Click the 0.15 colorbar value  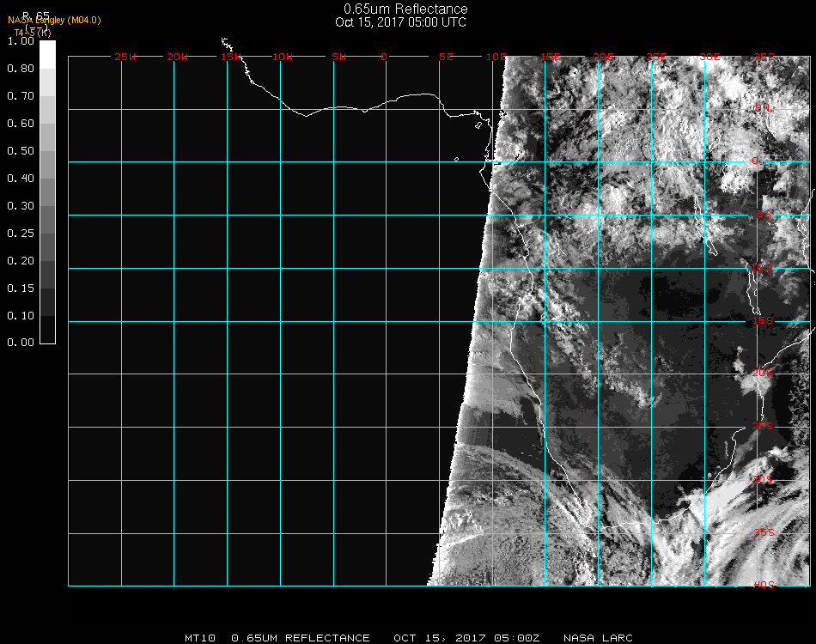point(21,289)
